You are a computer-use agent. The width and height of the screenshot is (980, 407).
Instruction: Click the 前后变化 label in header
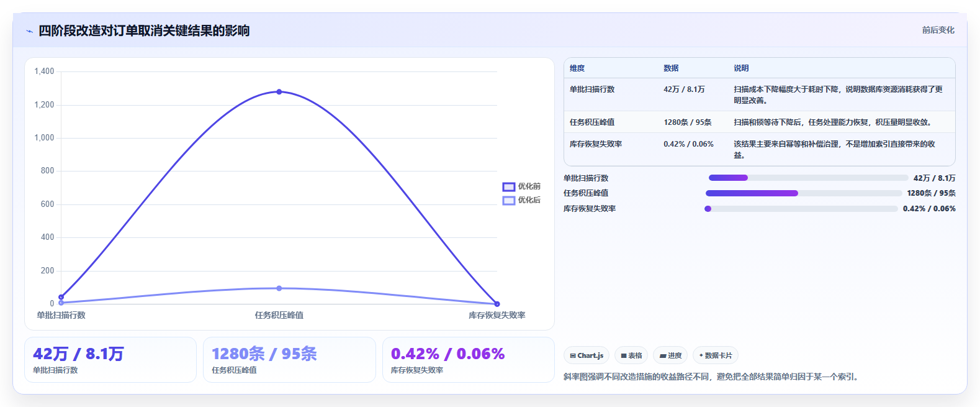point(938,30)
